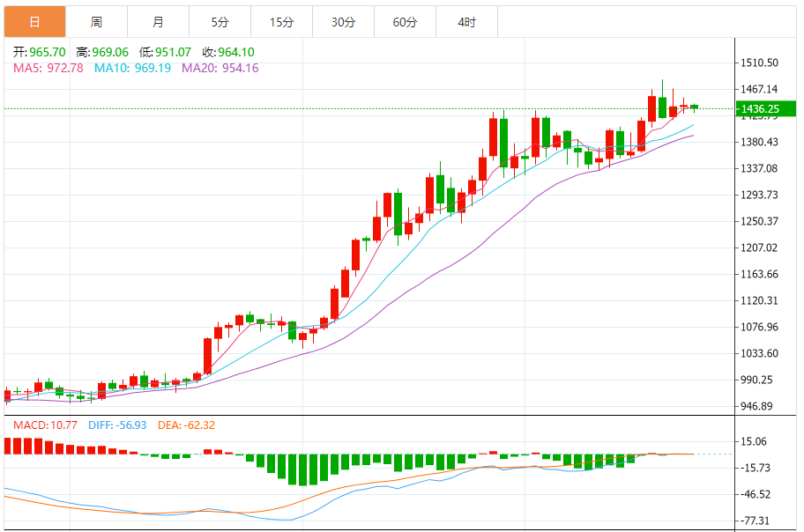Click the current price tag 1436.25
The height and width of the screenshot is (532, 804).
point(759,109)
